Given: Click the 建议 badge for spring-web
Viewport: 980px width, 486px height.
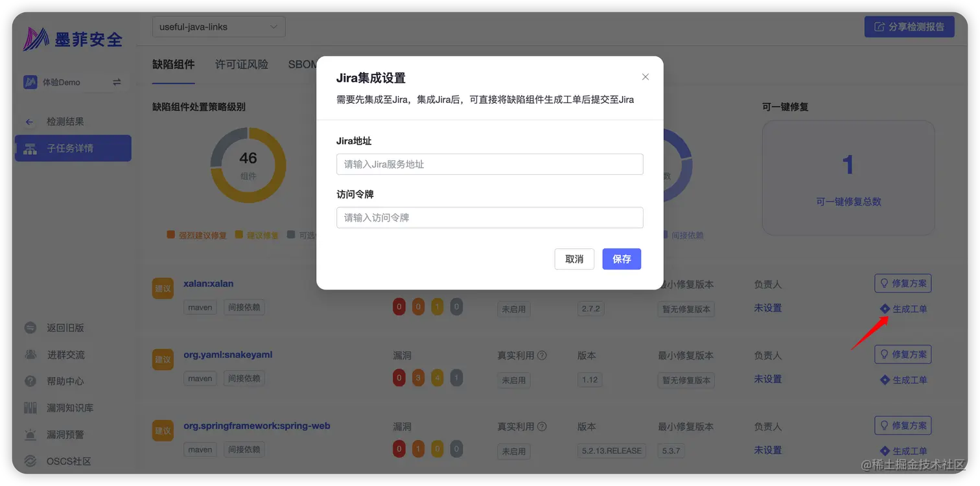Looking at the screenshot, I should 163,431.
